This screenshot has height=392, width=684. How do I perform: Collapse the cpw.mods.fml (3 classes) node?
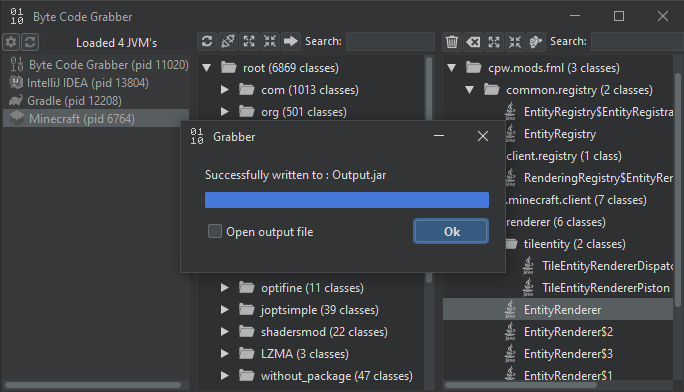(x=451, y=68)
